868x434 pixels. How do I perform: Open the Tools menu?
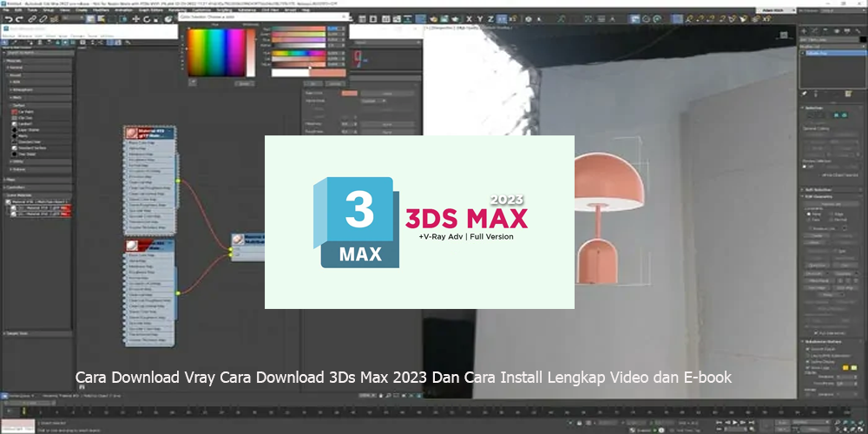[x=32, y=10]
